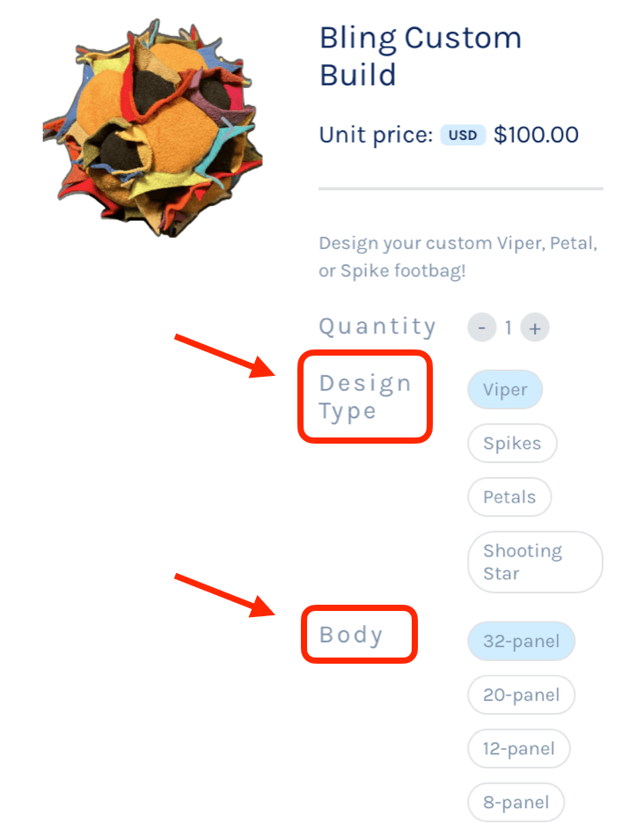Pick the 12-panel body option

518,749
